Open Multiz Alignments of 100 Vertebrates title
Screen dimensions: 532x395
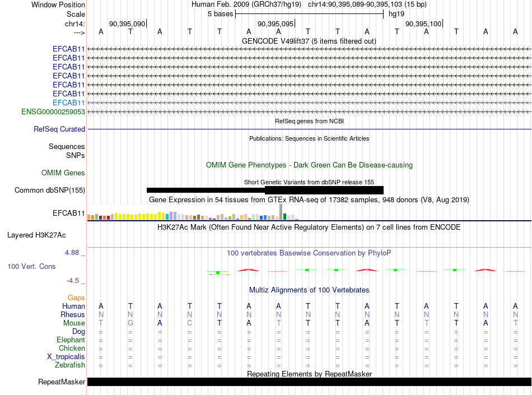click(309, 290)
